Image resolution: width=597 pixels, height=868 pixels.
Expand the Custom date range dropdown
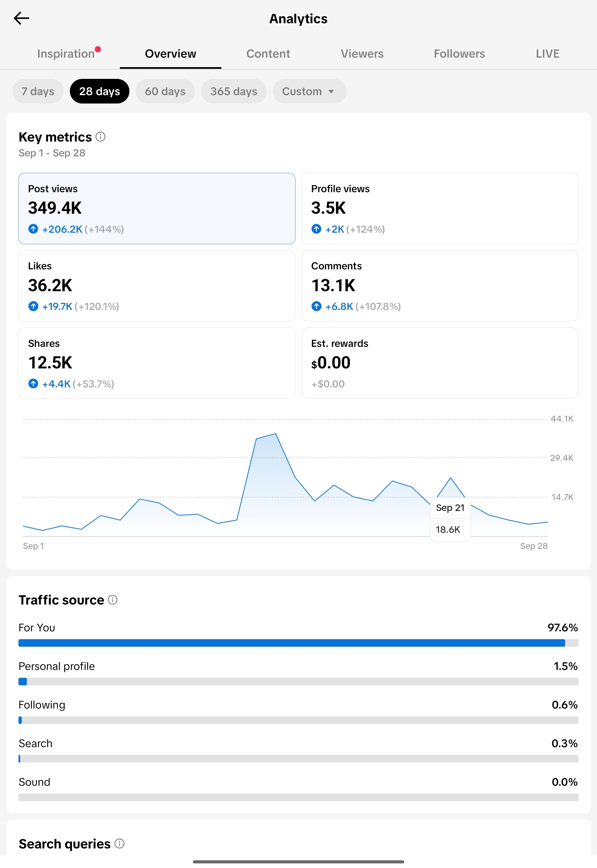tap(309, 91)
